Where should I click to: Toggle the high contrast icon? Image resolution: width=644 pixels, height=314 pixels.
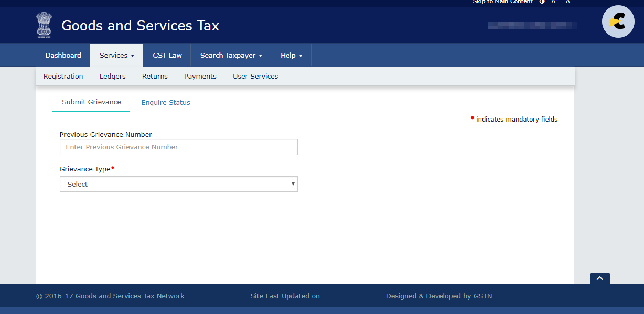tap(542, 2)
